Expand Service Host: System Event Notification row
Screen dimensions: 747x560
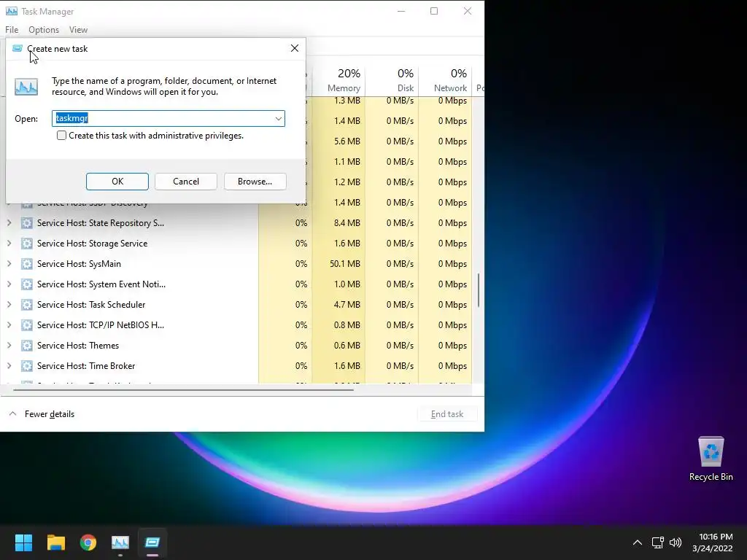click(9, 284)
